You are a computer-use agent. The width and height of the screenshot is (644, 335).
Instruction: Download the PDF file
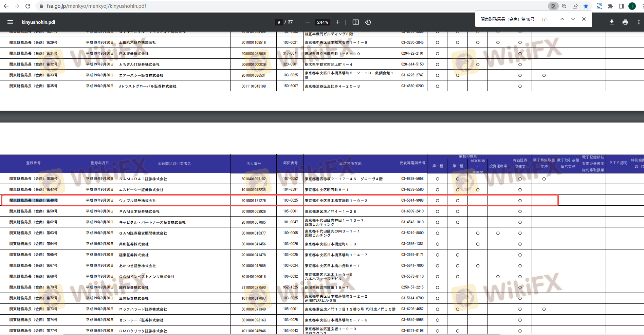(611, 22)
